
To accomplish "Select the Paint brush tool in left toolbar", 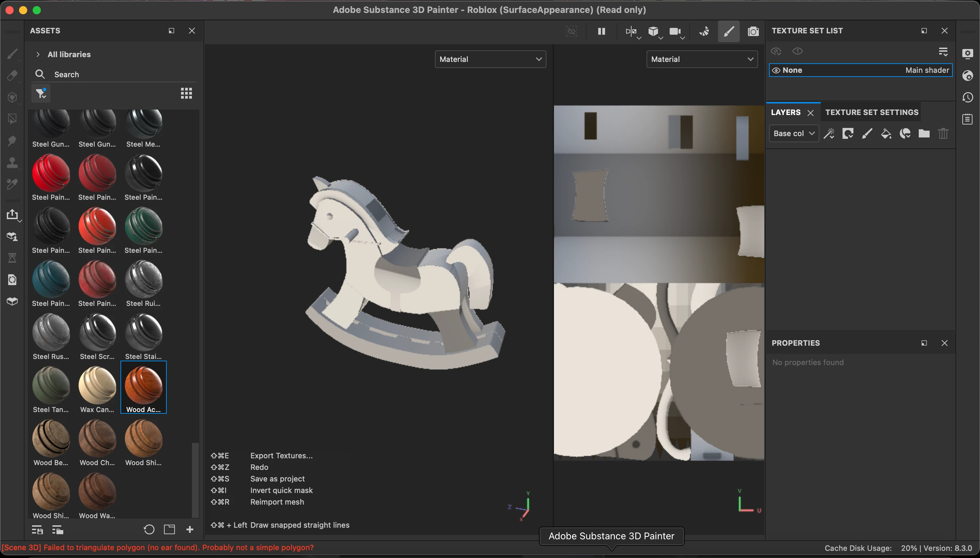I will click(x=12, y=54).
